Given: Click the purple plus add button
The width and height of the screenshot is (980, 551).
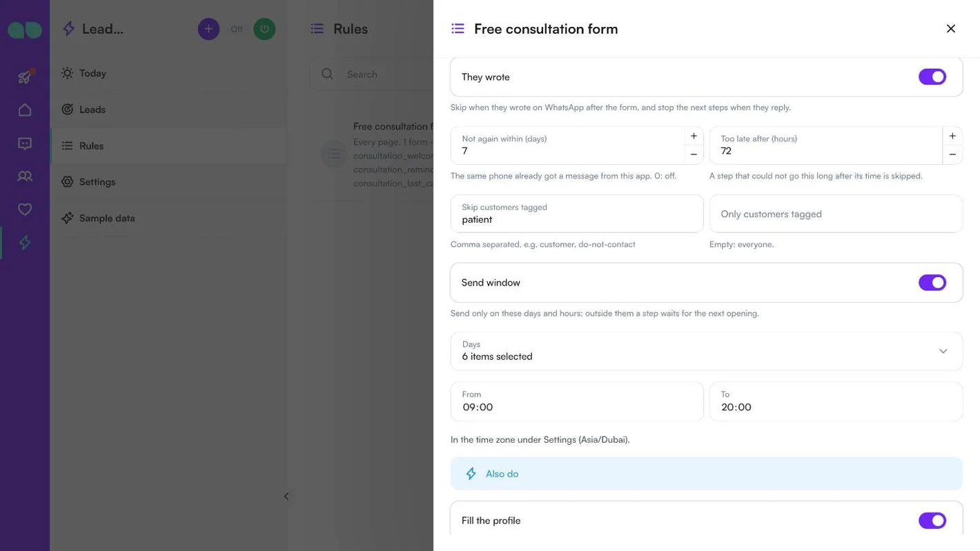Looking at the screenshot, I should [x=208, y=29].
